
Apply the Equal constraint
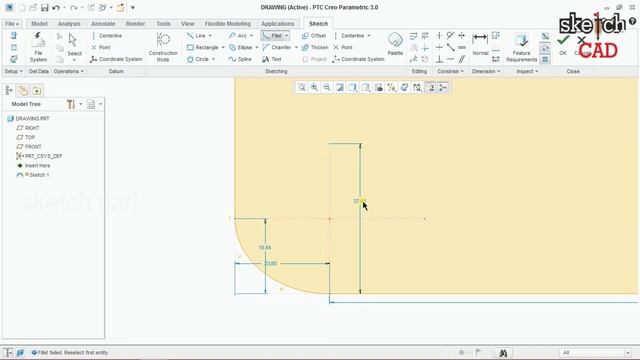[462, 47]
